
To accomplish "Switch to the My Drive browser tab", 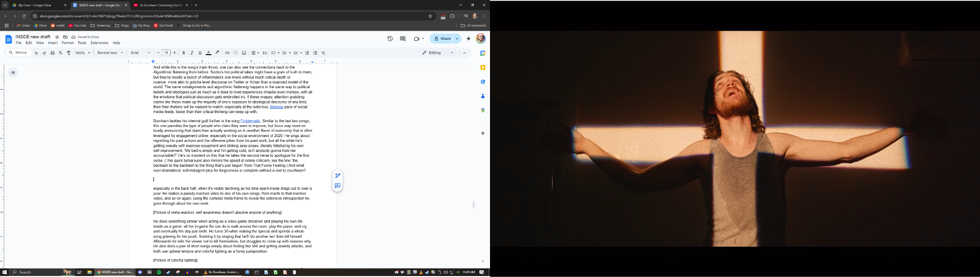I will click(35, 5).
